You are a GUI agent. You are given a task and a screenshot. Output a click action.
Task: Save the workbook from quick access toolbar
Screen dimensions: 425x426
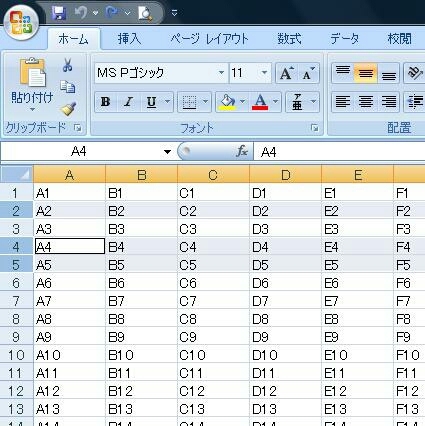(59, 13)
